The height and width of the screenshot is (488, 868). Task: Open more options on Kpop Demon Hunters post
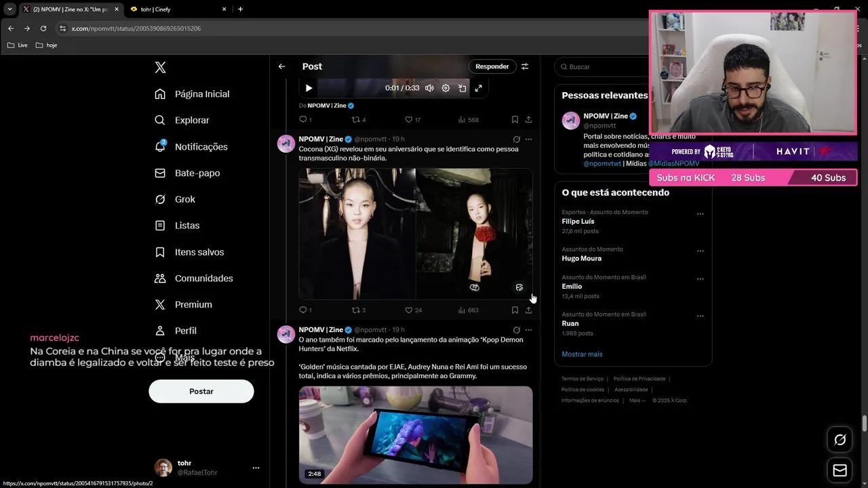tap(528, 329)
